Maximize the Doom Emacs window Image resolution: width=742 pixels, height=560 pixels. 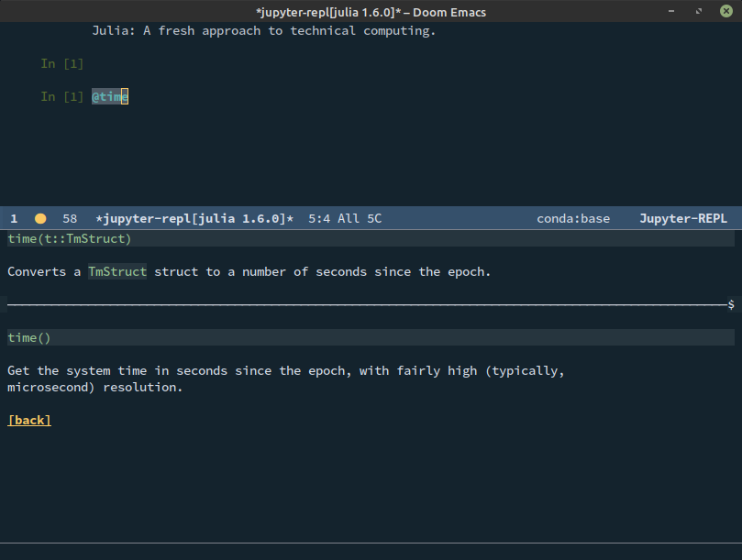699,11
